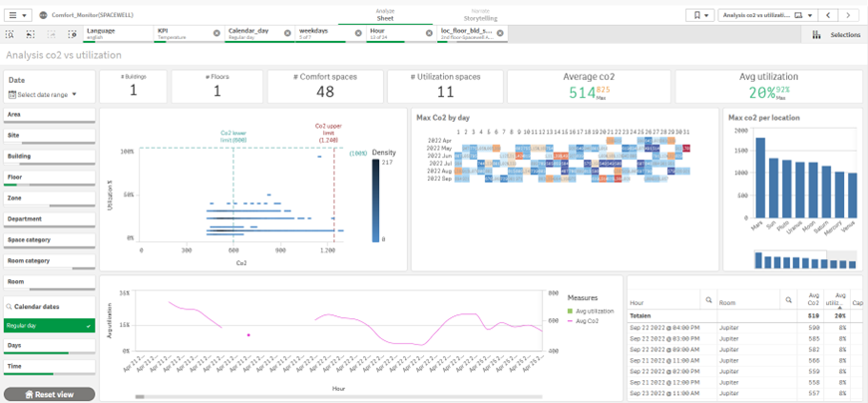Open smart search in selections bar
This screenshot has width=868, height=403.
(10, 34)
